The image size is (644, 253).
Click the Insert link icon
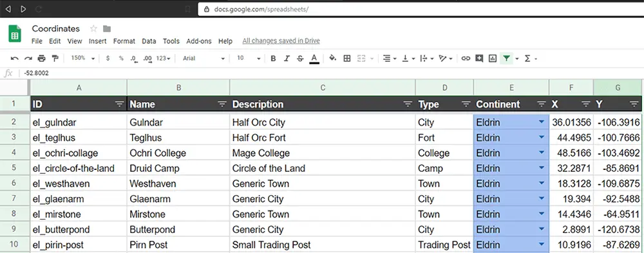tap(466, 59)
